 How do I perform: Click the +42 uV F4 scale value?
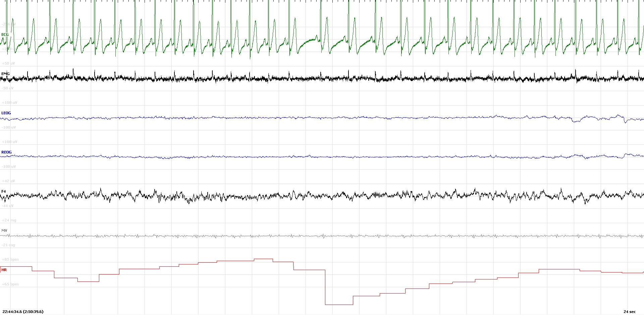(x=8, y=181)
